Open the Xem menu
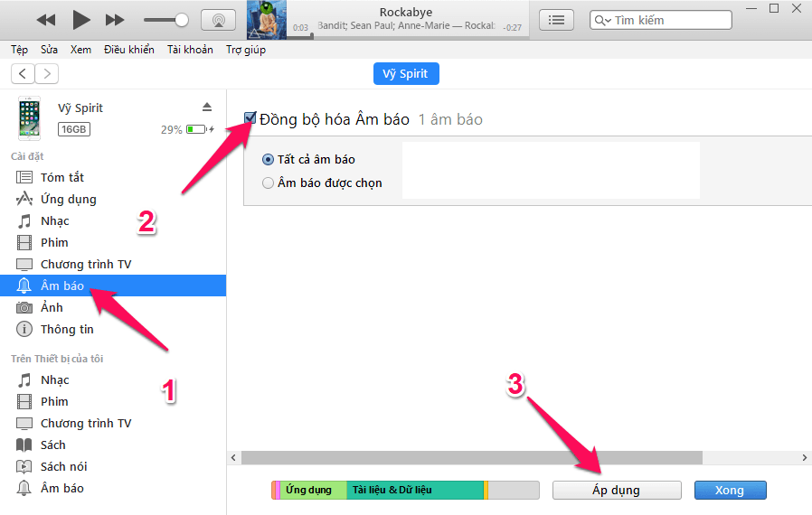This screenshot has width=812, height=515. [80, 50]
